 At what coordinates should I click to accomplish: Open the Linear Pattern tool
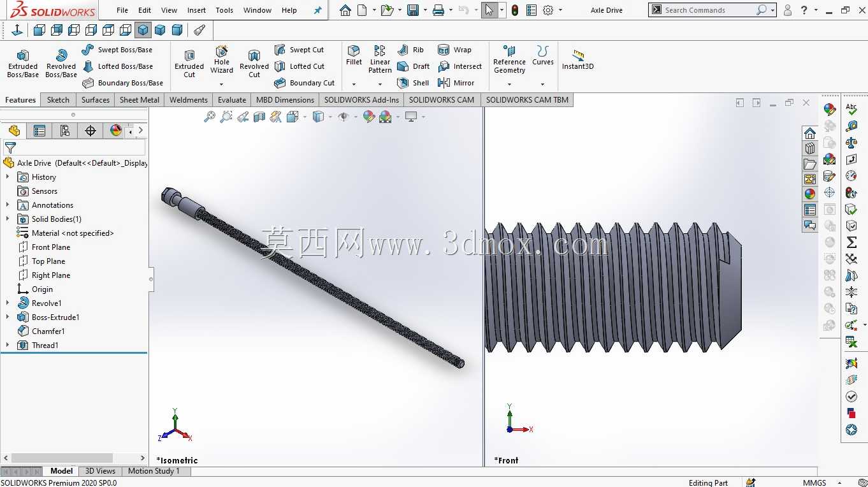(x=380, y=59)
